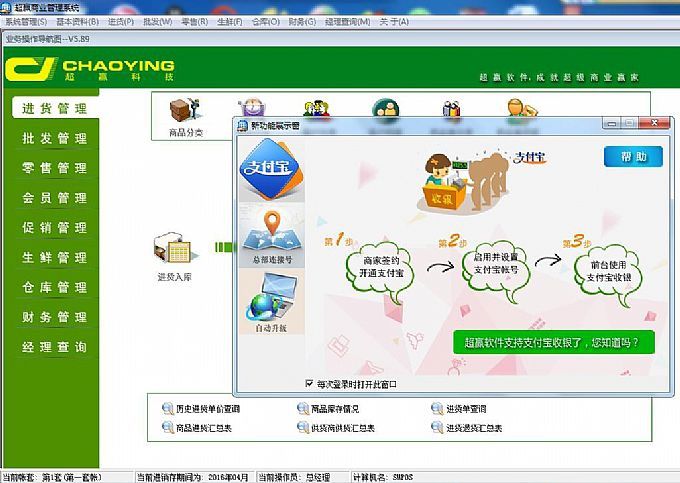Switch to the 零售管理 sidebar tab
The width and height of the screenshot is (680, 483).
point(55,168)
